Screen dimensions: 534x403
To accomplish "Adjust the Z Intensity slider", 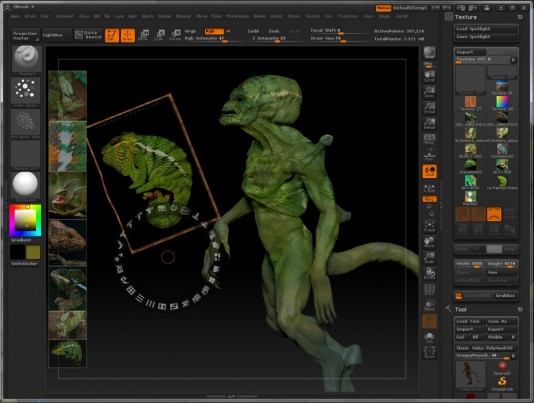I will (x=277, y=39).
